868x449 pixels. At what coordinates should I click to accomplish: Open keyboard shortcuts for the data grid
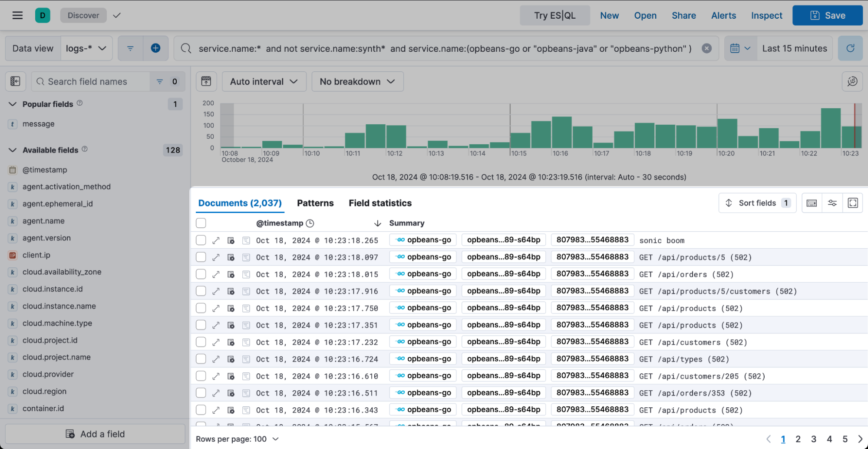[x=812, y=203]
